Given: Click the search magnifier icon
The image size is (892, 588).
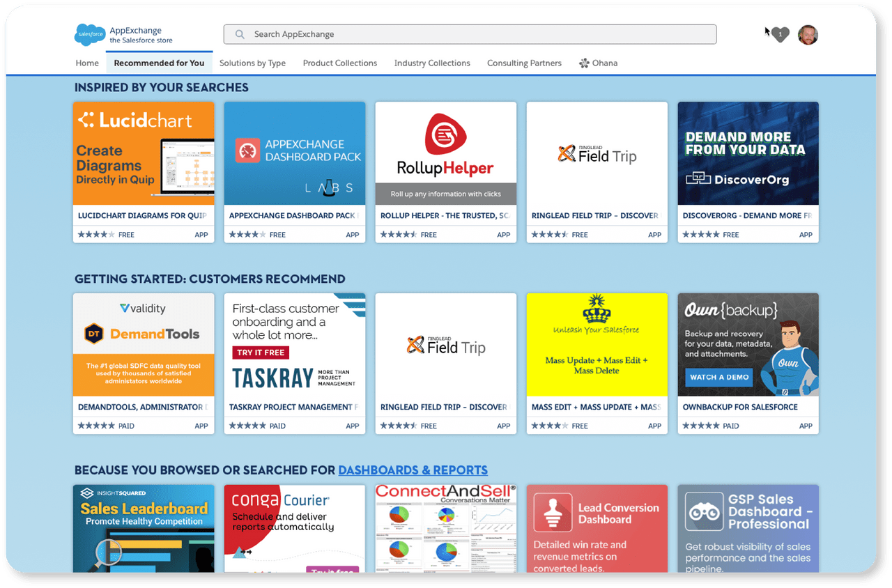Looking at the screenshot, I should [240, 34].
